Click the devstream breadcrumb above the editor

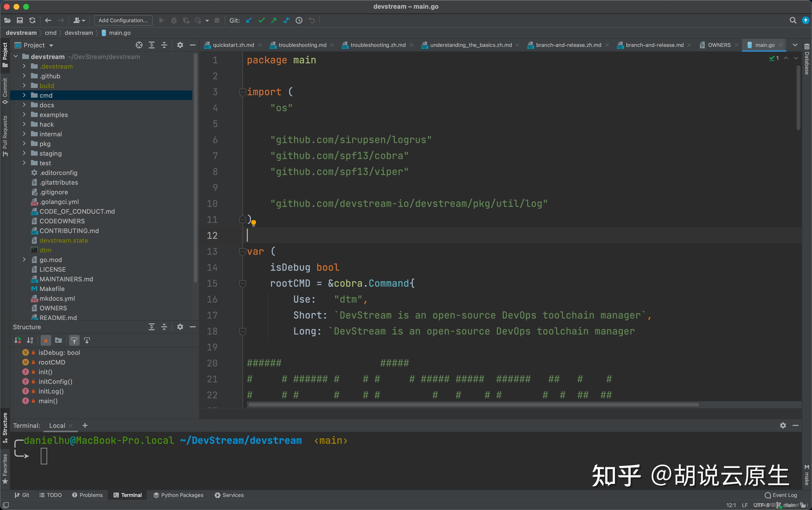(21, 33)
